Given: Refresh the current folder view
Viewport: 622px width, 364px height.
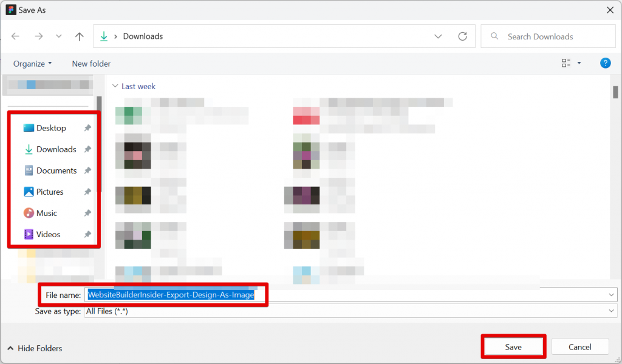Looking at the screenshot, I should 462,36.
